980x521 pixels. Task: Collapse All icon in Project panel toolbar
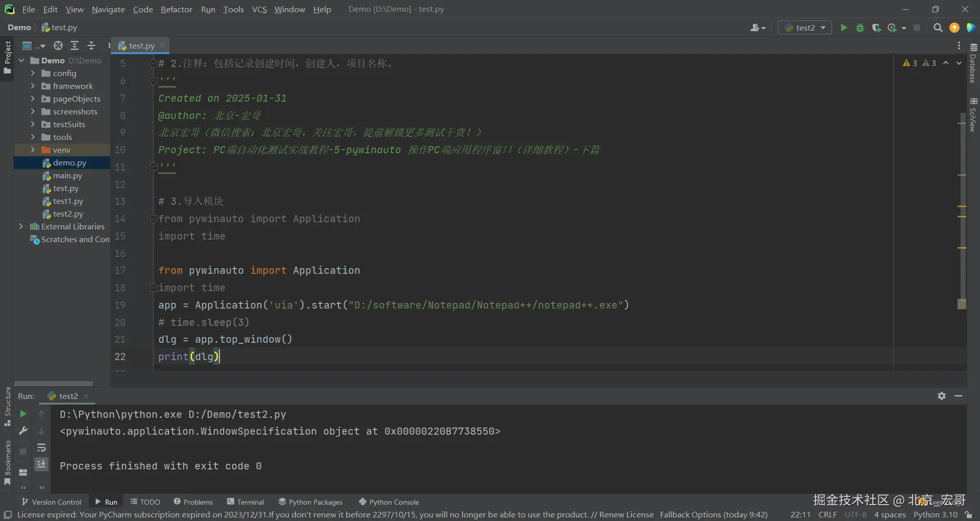click(x=91, y=45)
